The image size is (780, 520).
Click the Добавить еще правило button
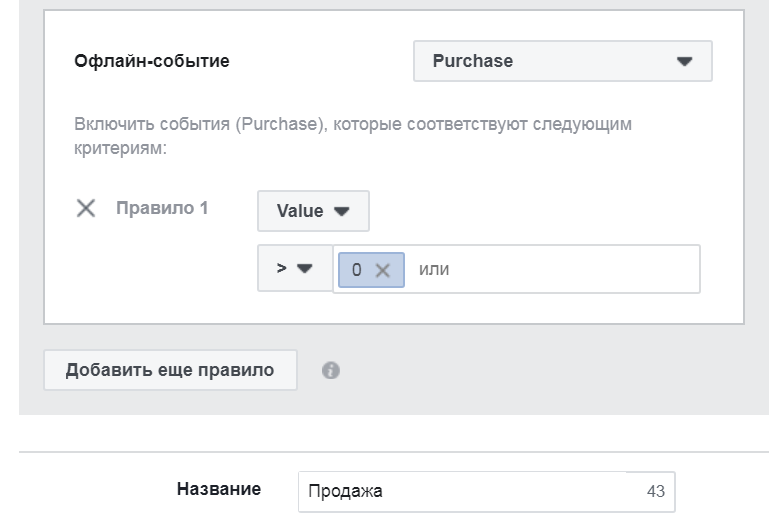[x=170, y=370]
